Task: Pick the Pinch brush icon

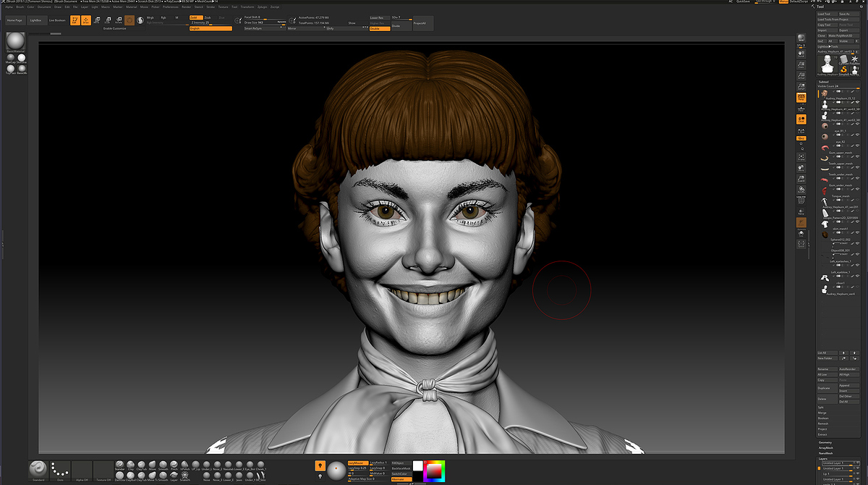Action: (x=174, y=465)
